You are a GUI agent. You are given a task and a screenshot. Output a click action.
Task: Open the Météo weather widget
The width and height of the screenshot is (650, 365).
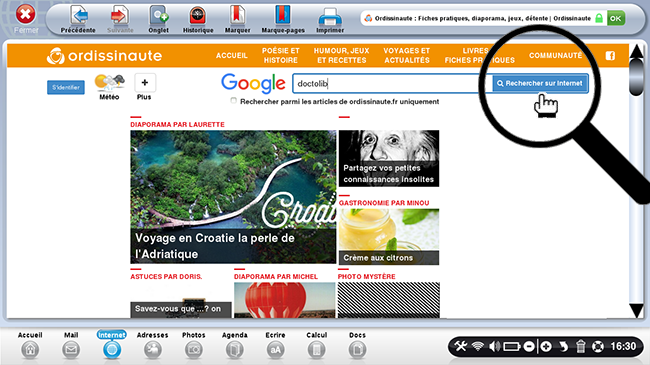pos(109,87)
